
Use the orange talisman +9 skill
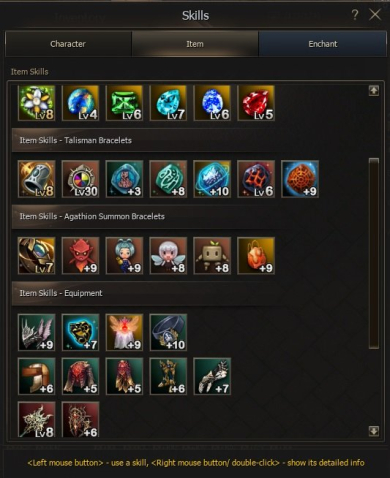point(300,179)
